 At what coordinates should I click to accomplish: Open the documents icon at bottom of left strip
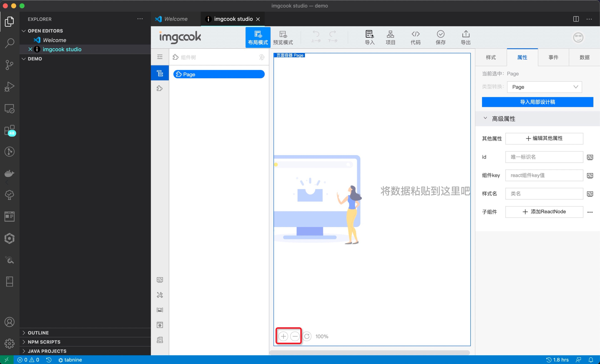(x=160, y=340)
